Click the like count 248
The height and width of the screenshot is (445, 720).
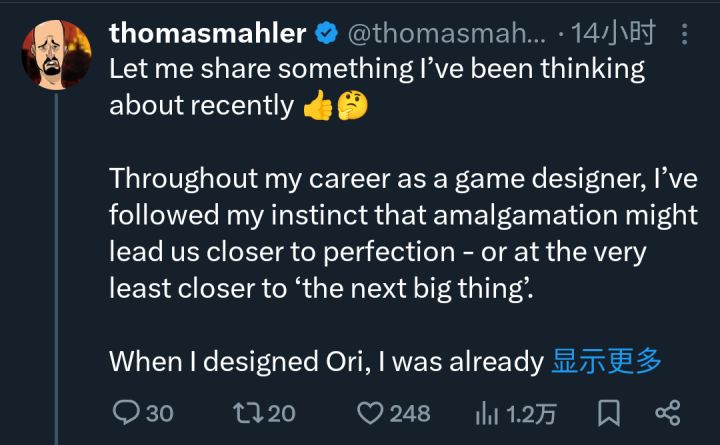click(409, 413)
